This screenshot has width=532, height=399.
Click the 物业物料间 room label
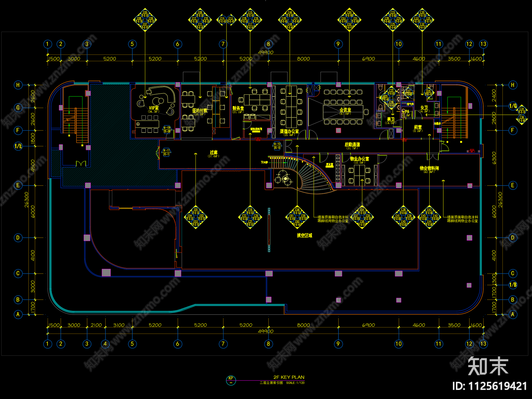pos(429,168)
